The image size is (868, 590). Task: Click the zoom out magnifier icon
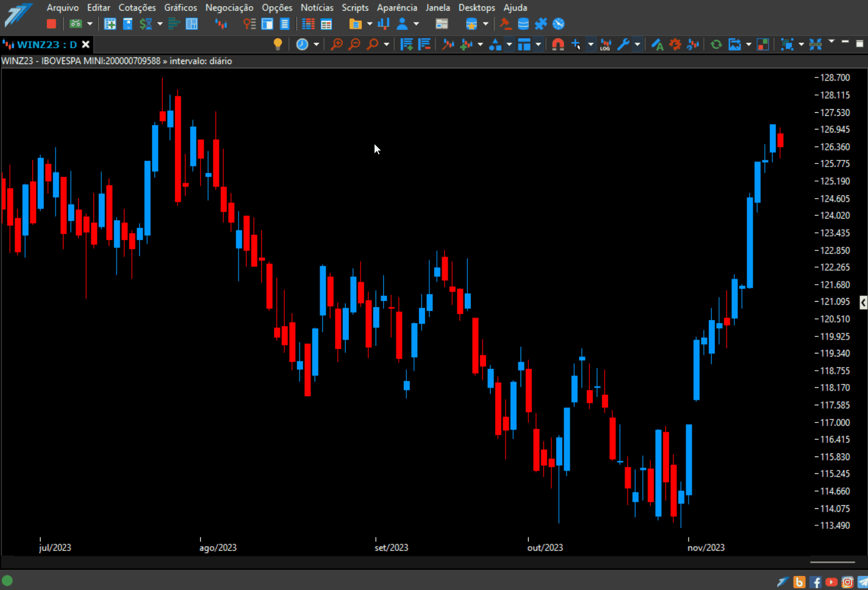tap(354, 44)
